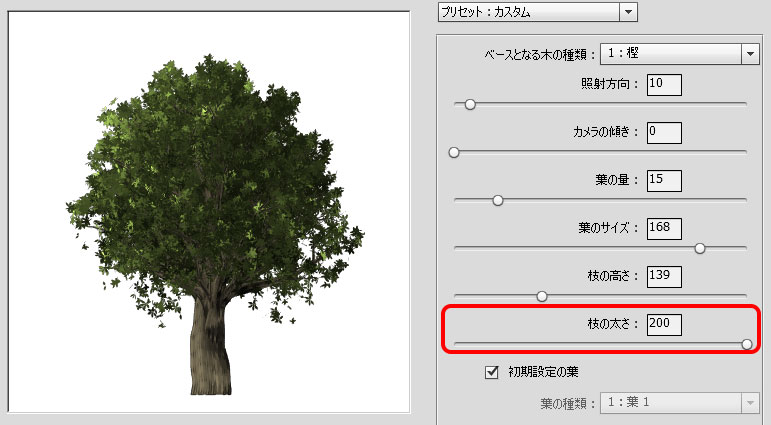This screenshot has height=425, width=771.
Task: Click the 枝の太さ slider handle
Action: pyautogui.click(x=747, y=344)
